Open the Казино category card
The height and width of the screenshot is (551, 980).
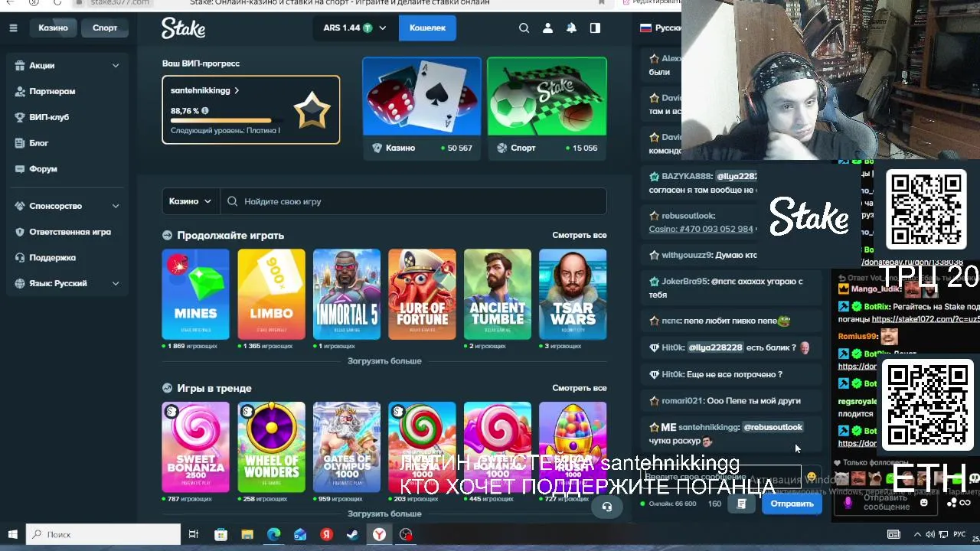[x=422, y=109]
